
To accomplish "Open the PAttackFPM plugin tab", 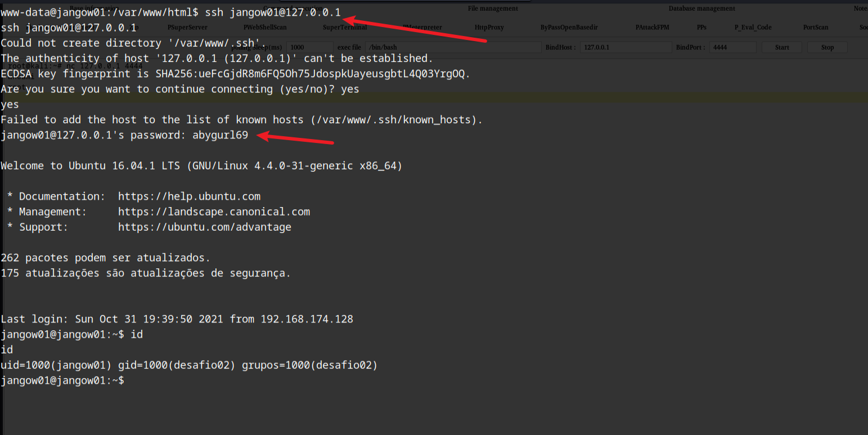I will tap(652, 27).
